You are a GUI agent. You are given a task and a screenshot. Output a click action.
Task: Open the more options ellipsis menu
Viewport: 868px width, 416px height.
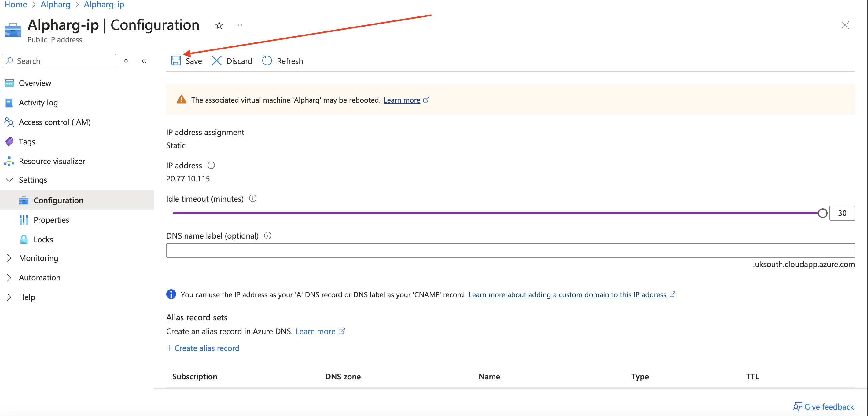click(239, 25)
